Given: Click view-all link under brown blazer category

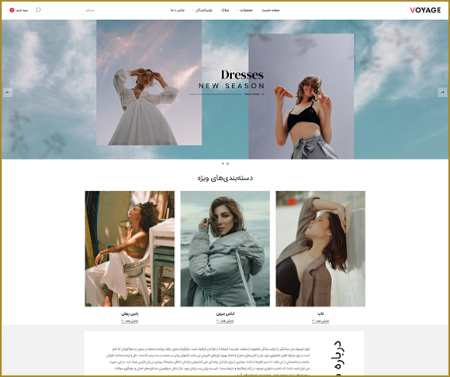Looking at the screenshot, I should point(320,321).
